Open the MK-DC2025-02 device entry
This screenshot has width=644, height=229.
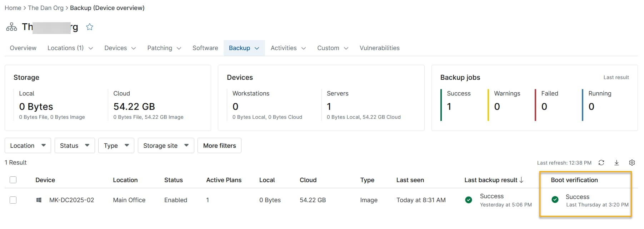(71, 200)
